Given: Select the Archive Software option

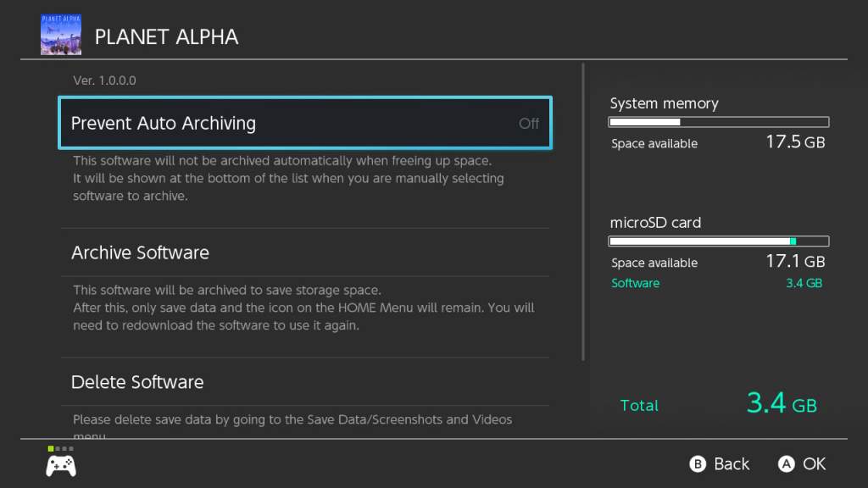Looking at the screenshot, I should click(x=305, y=252).
